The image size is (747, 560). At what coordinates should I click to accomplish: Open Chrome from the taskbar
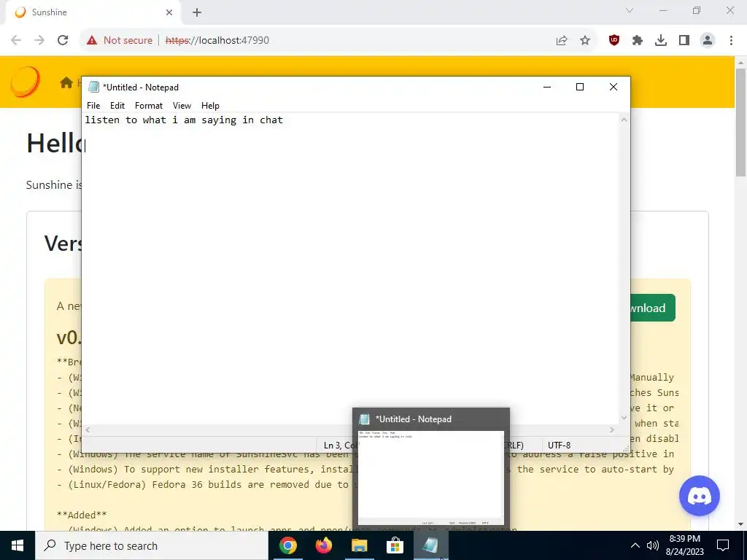(287, 545)
